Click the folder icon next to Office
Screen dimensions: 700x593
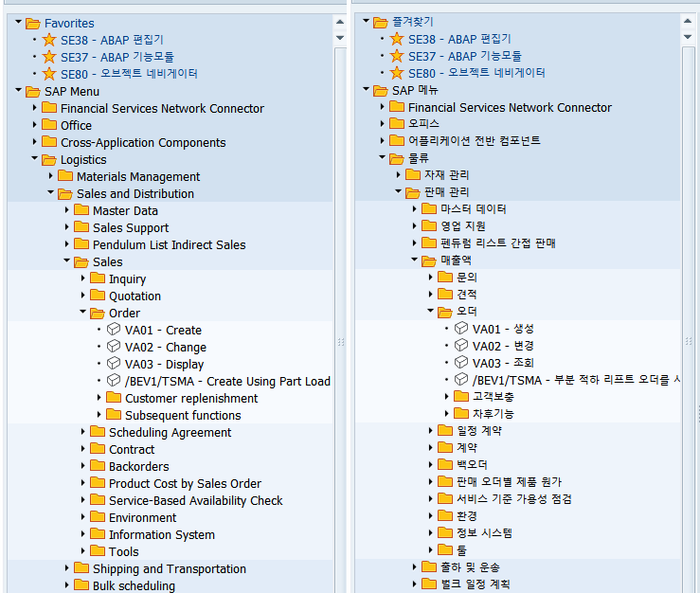pyautogui.click(x=49, y=125)
